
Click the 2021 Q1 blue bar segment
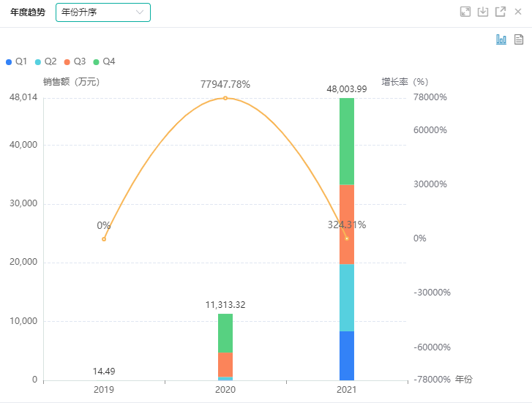[347, 355]
